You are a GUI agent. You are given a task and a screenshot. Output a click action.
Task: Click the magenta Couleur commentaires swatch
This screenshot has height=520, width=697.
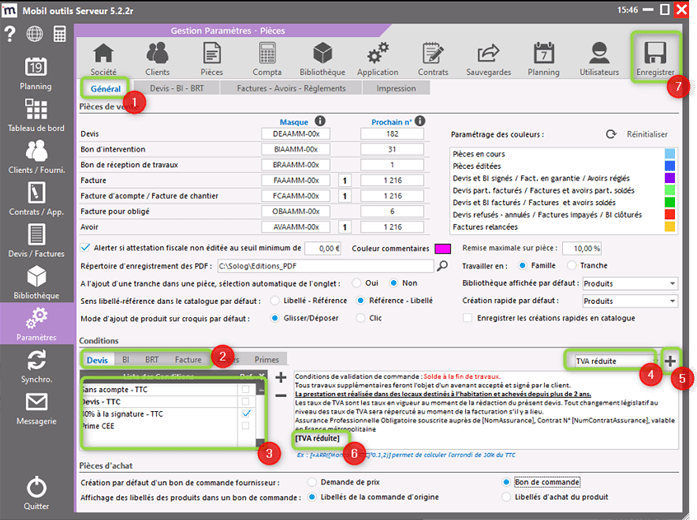(442, 248)
